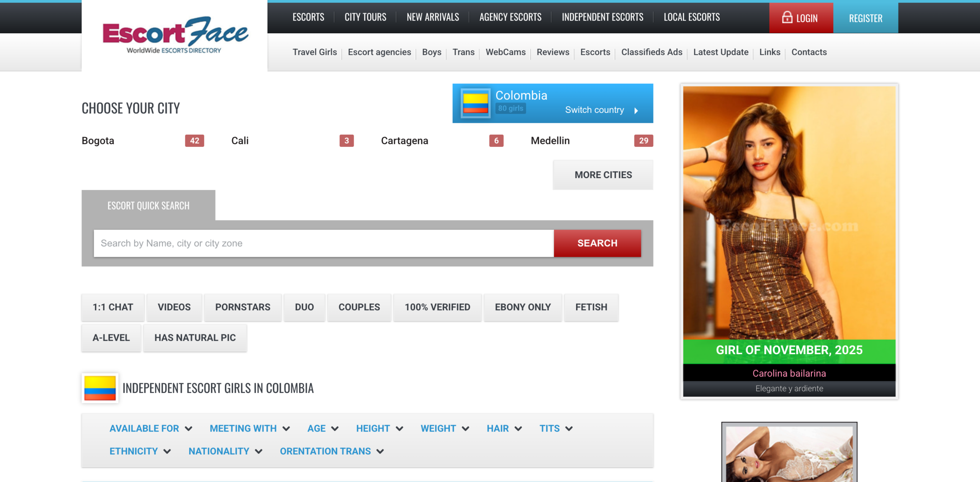This screenshot has width=980, height=482.
Task: Click the name, city or zone search field
Action: pos(323,243)
